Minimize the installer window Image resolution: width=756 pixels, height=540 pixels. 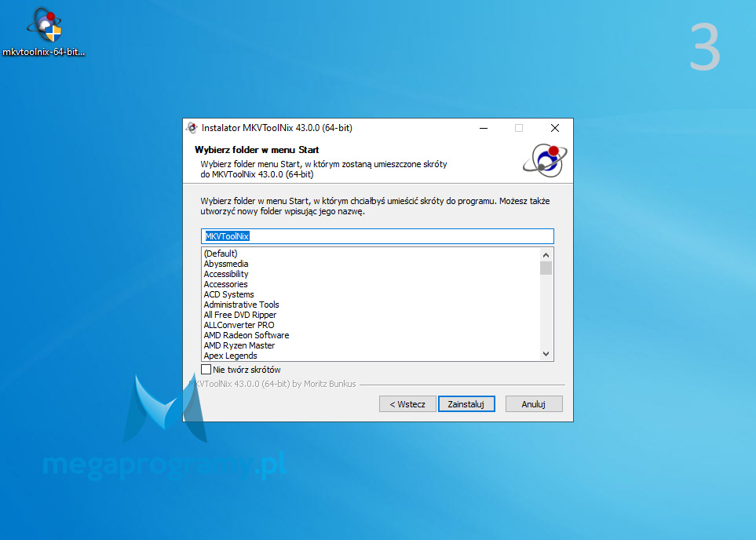tap(484, 128)
